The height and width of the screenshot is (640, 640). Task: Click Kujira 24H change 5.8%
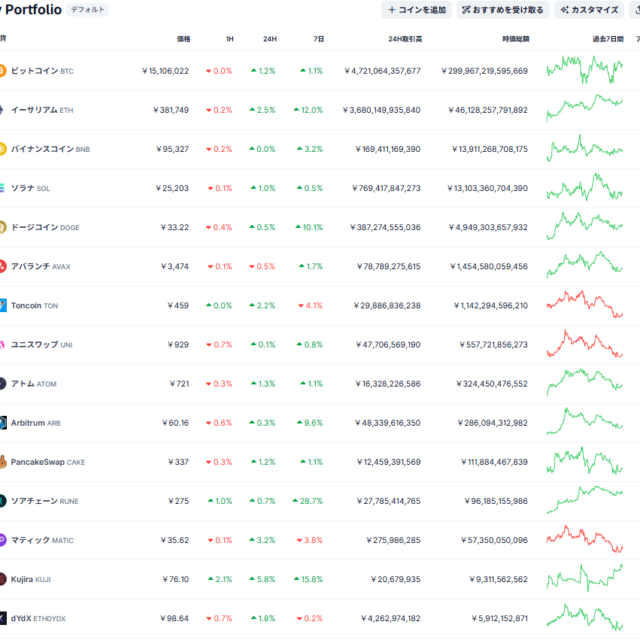(262, 579)
